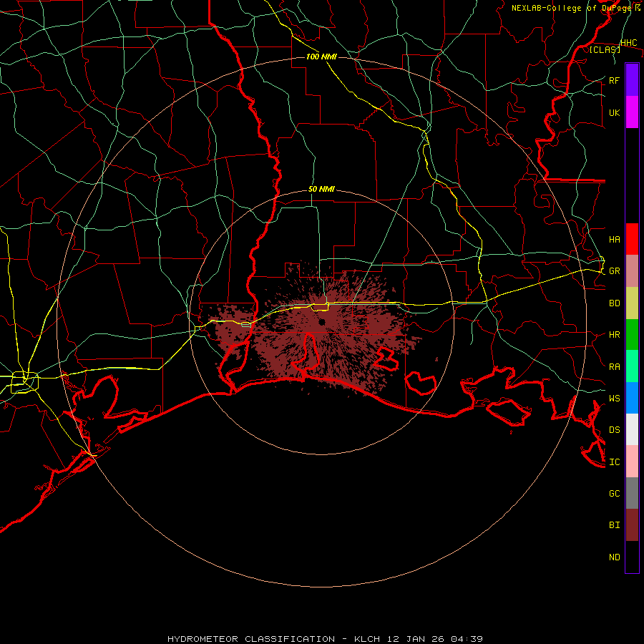Click the '50 NMI' range ring label

coord(321,189)
